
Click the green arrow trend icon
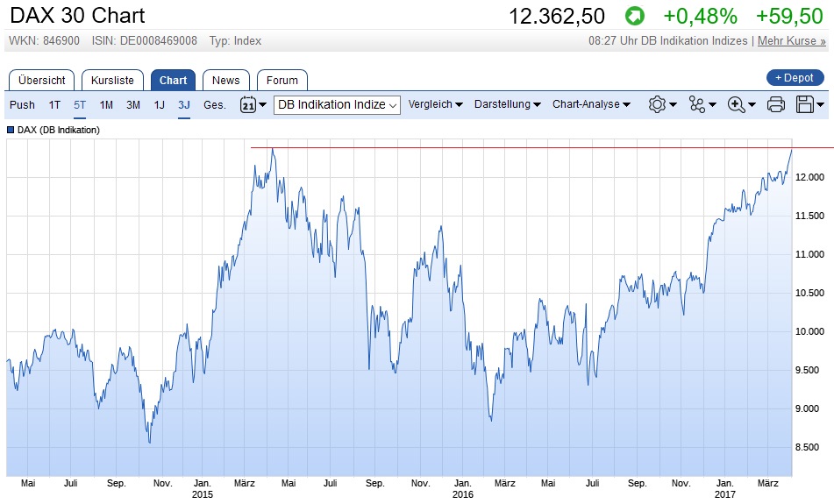pyautogui.click(x=634, y=16)
